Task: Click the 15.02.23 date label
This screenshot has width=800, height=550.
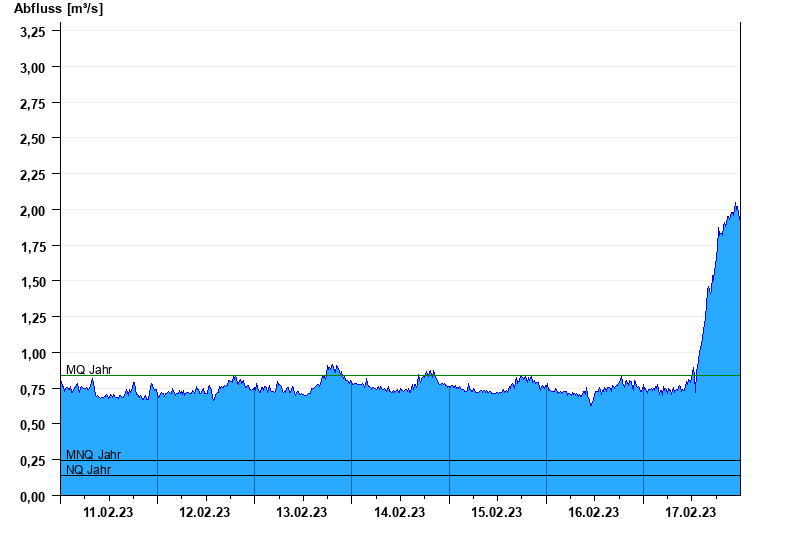Action: coord(496,512)
